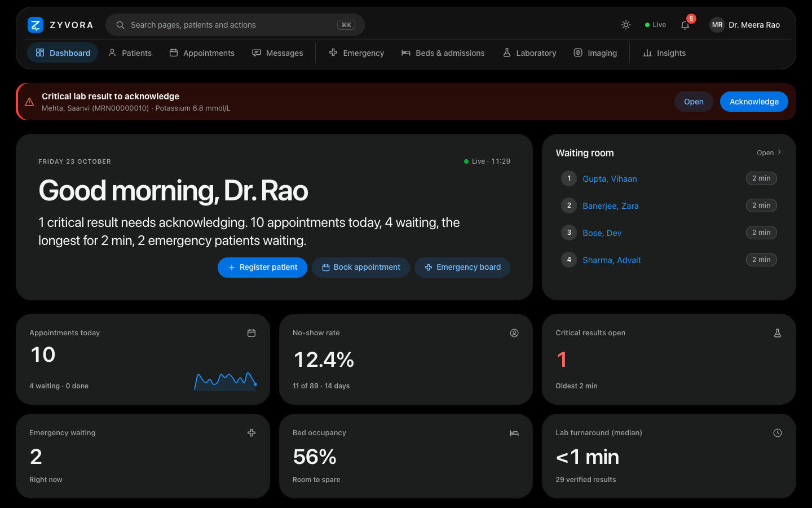Click the 12.4% no-show rate value
The width and height of the screenshot is (812, 508).
pyautogui.click(x=324, y=360)
